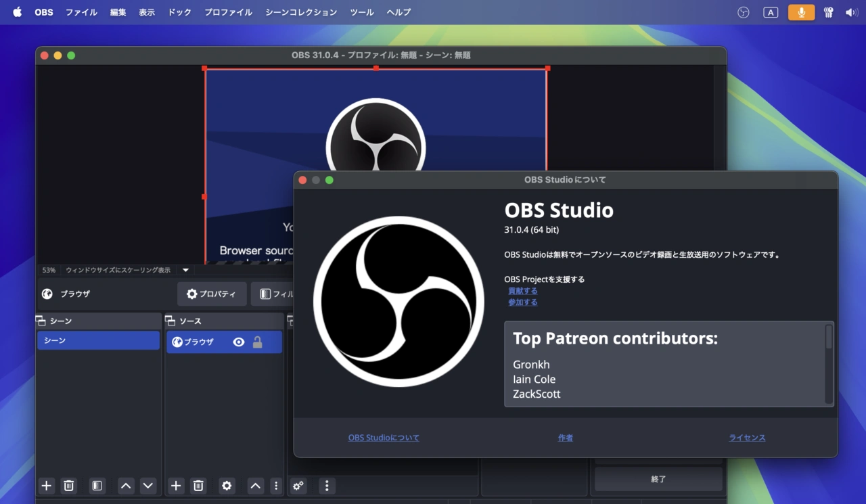Screen dimensions: 866x504
Task: Click the contributors list scrollbar
Action: coord(829,338)
